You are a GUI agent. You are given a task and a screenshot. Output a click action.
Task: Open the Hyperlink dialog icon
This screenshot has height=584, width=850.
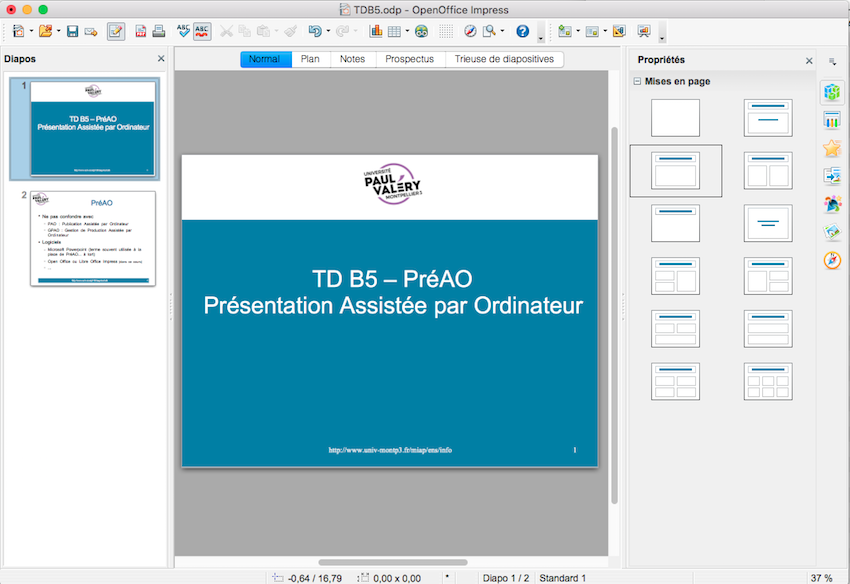(421, 31)
